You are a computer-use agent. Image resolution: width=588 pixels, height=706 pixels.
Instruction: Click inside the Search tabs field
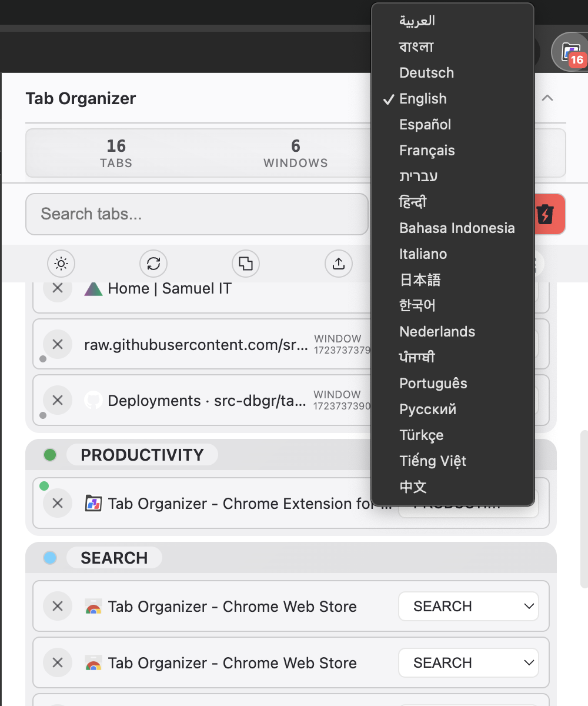197,214
